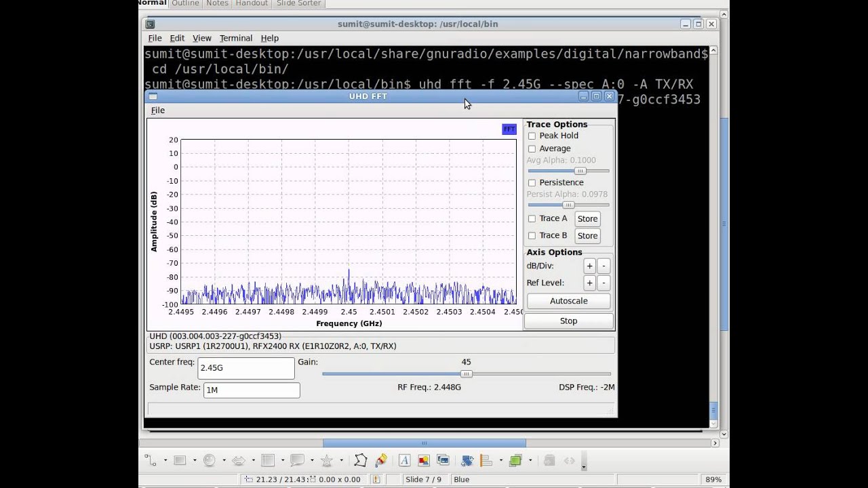Open the Symbol Shapes dropdown arrow
The image size is (868, 488).
224,461
